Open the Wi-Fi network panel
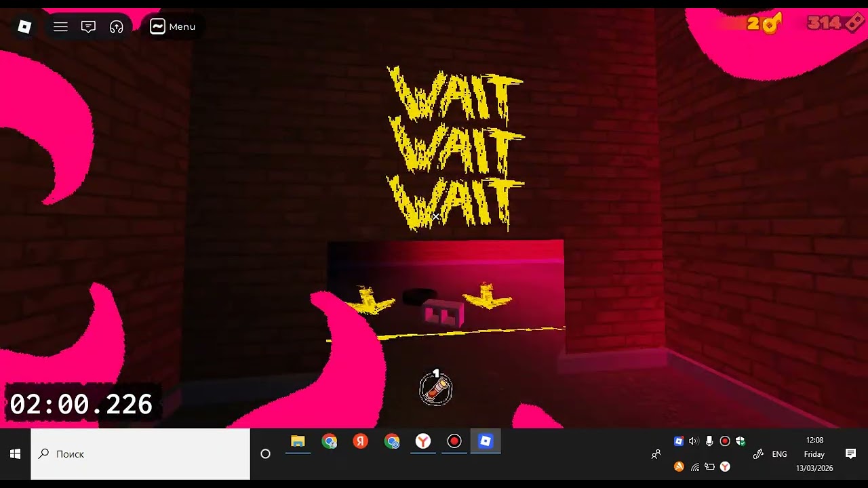The image size is (868, 488). tap(695, 466)
